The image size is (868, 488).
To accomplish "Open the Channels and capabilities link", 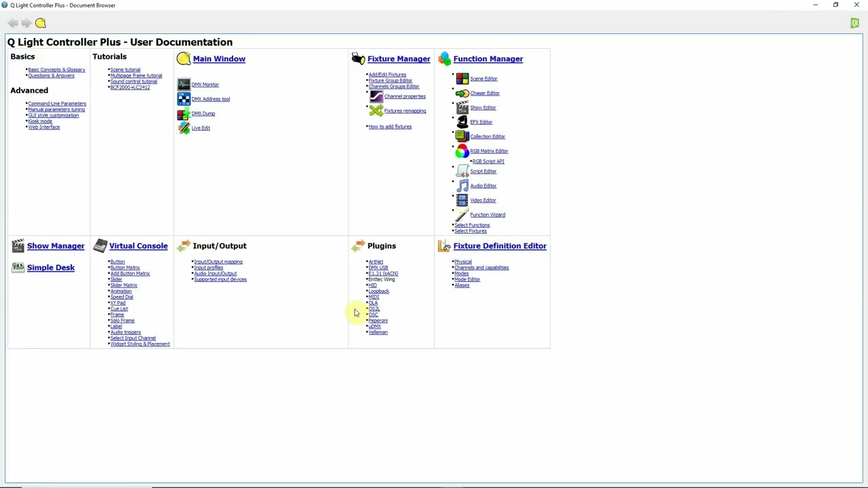I will [481, 268].
